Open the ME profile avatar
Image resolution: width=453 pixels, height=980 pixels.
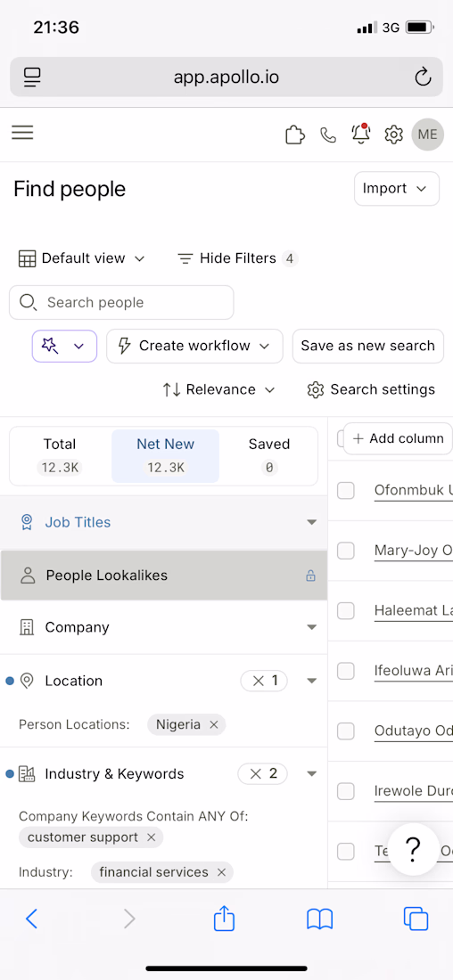428,135
